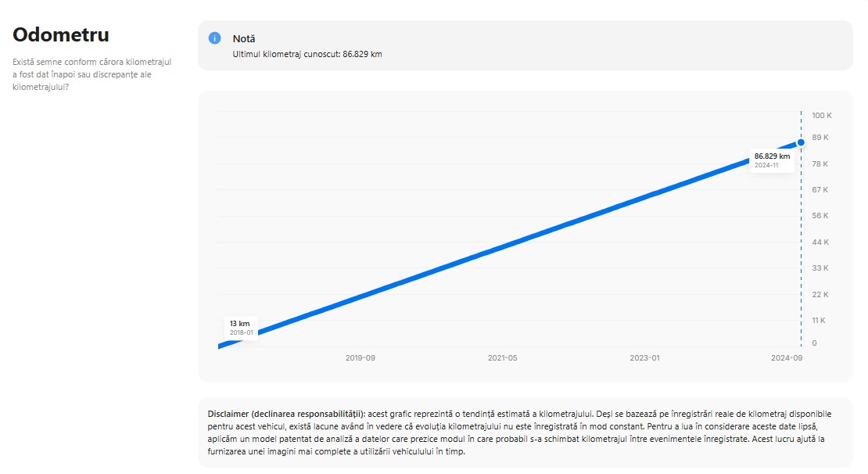Click the 86.829 km tooltip label
The height and width of the screenshot is (474, 868).
tap(772, 156)
